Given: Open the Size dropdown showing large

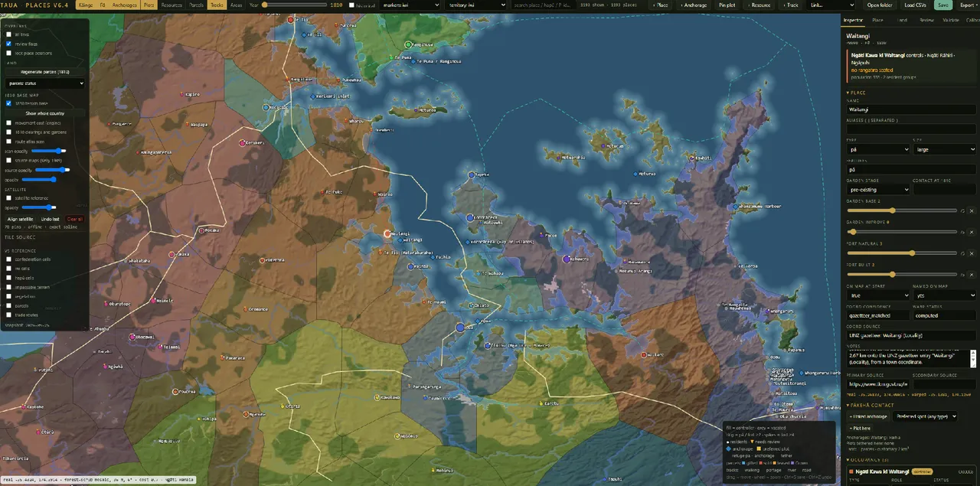Looking at the screenshot, I should 945,149.
